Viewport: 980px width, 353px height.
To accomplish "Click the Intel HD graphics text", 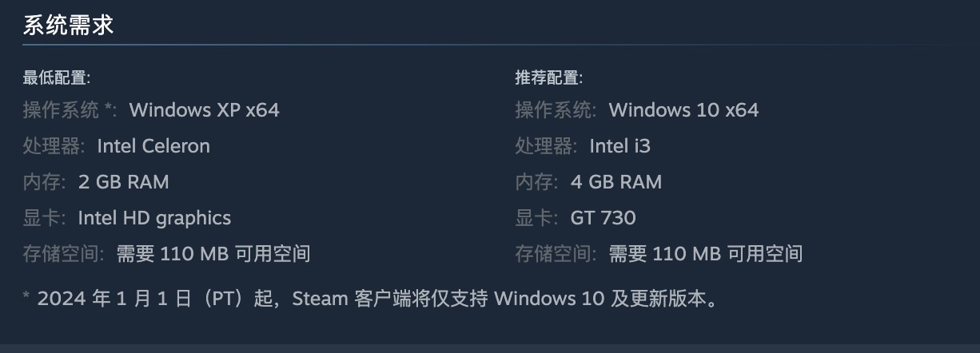I will point(154,218).
